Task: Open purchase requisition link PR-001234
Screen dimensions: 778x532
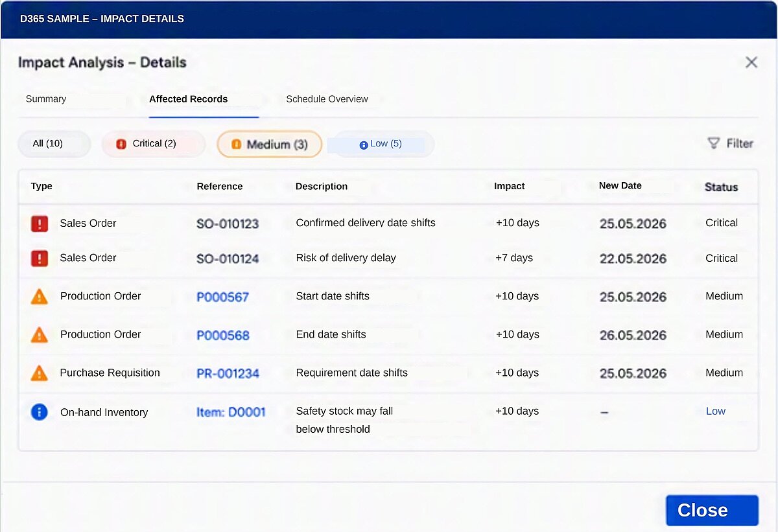Action: click(x=228, y=373)
